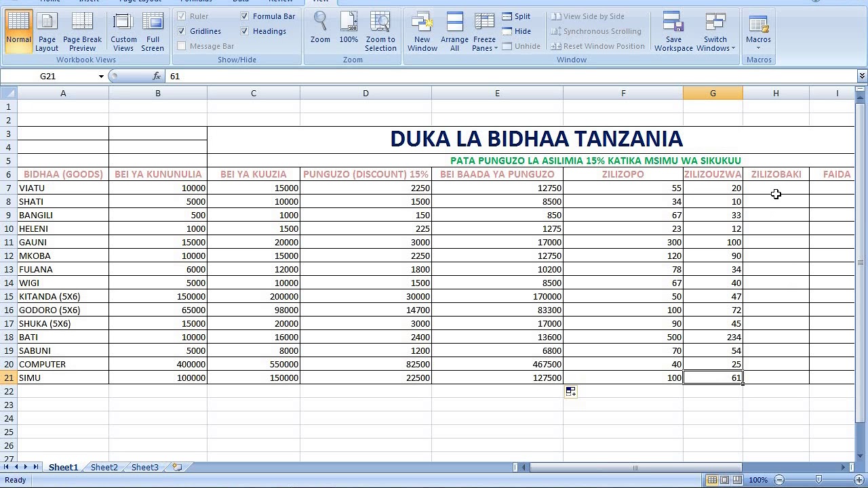Move the status bar zoom slider handle

(819, 480)
